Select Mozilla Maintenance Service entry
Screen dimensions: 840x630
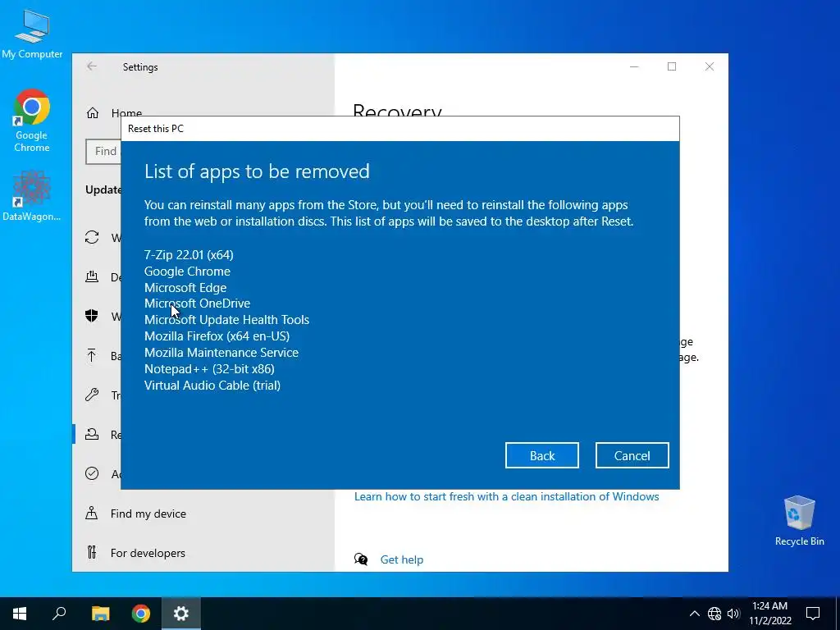point(221,353)
